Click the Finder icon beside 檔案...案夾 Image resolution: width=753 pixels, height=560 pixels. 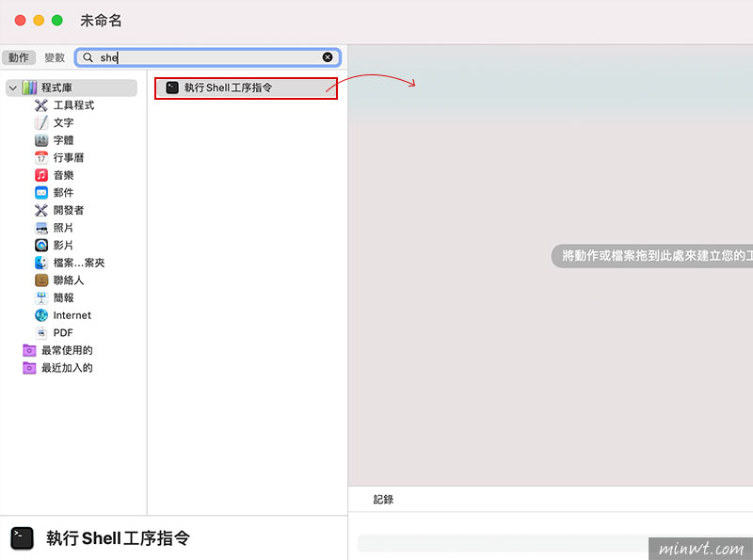[41, 263]
